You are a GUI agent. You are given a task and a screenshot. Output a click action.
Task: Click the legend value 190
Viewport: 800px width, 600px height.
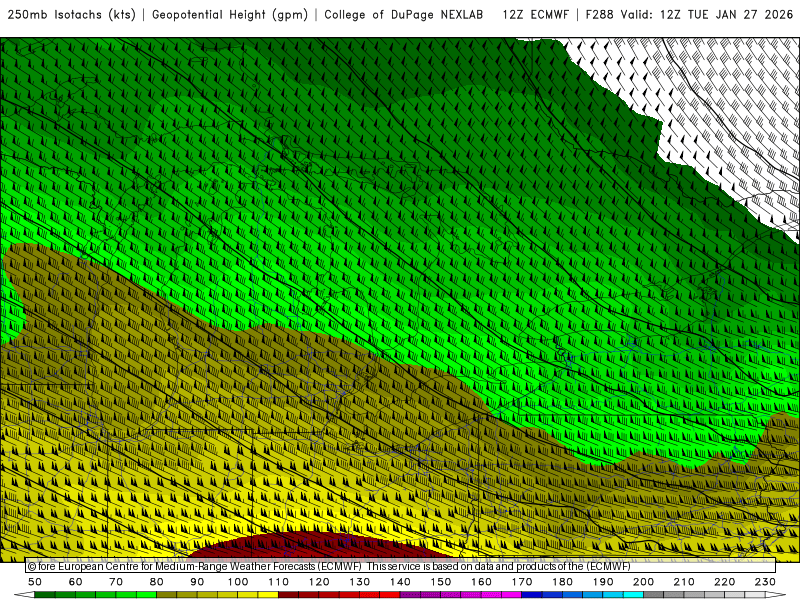[603, 582]
